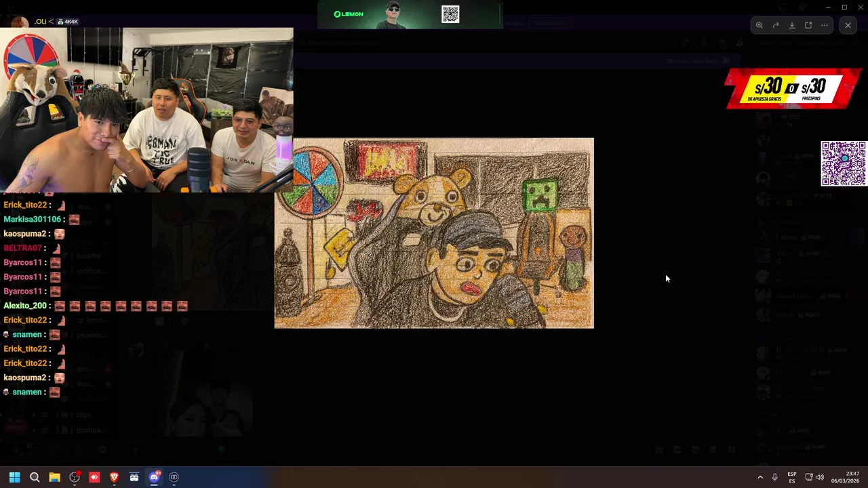Click the webcam feed of the streamers
Screen dimensions: 868x488
(x=146, y=110)
